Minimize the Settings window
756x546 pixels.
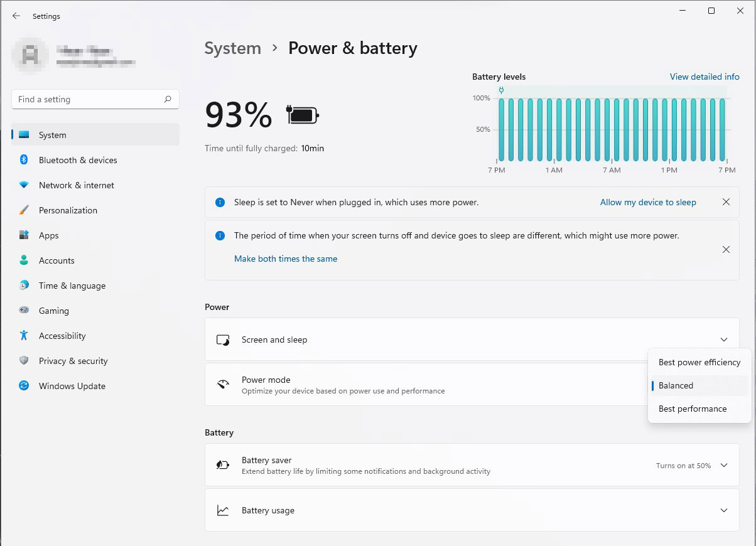683,11
